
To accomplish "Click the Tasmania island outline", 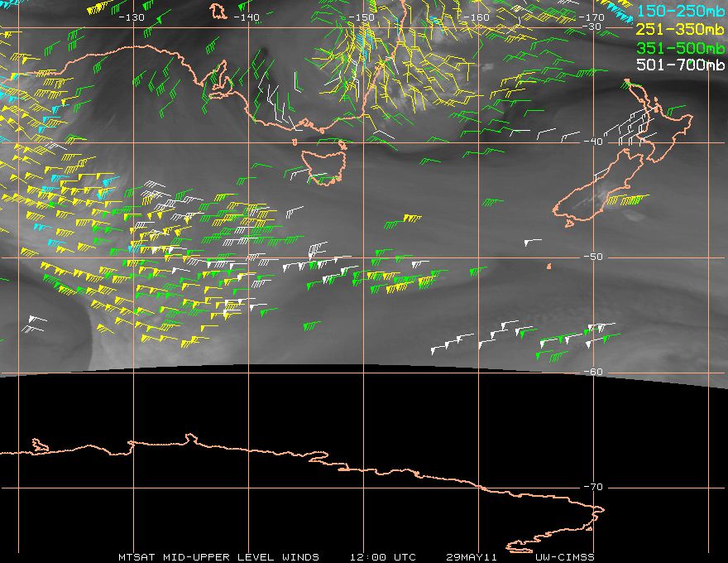I will 324,167.
